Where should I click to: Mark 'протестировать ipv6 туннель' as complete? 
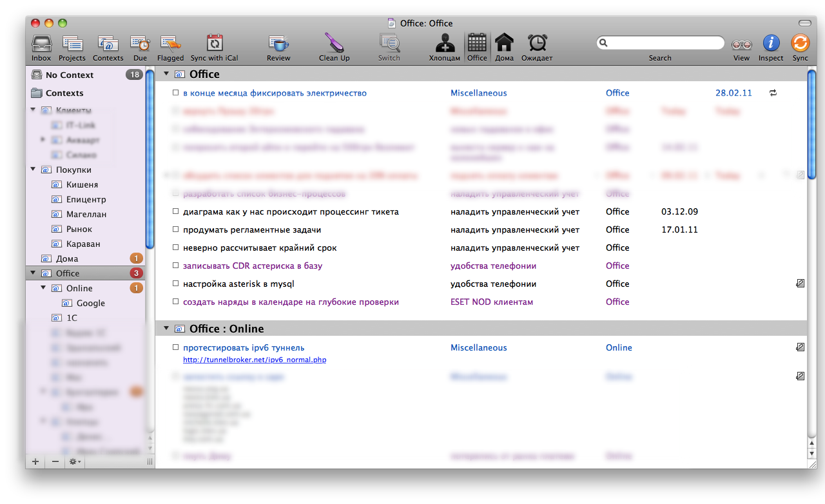pyautogui.click(x=175, y=348)
